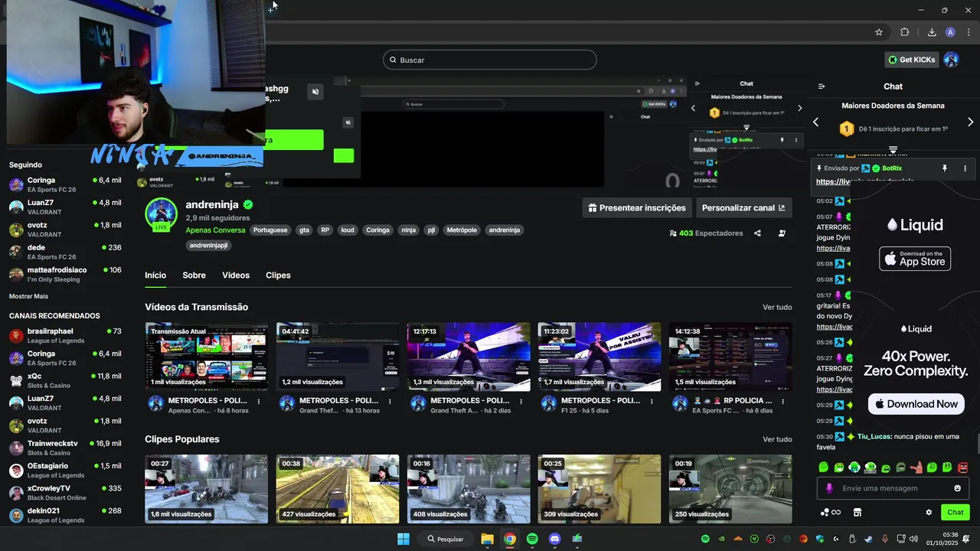Click the user icon next to share

[782, 233]
